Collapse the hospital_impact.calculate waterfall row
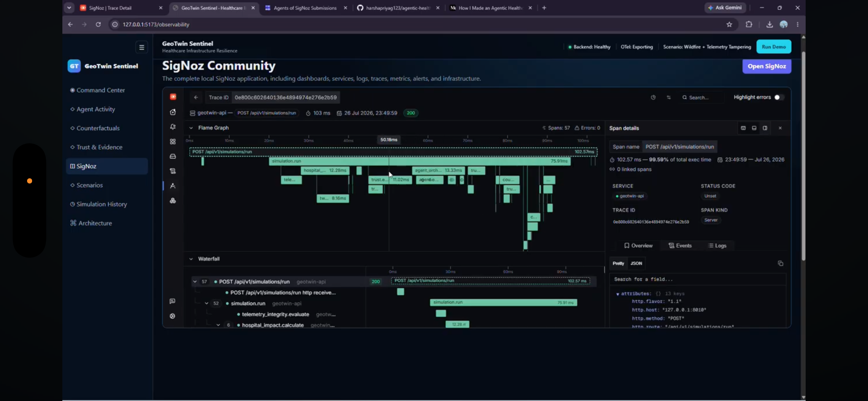Viewport: 868px width, 401px height. point(218,325)
